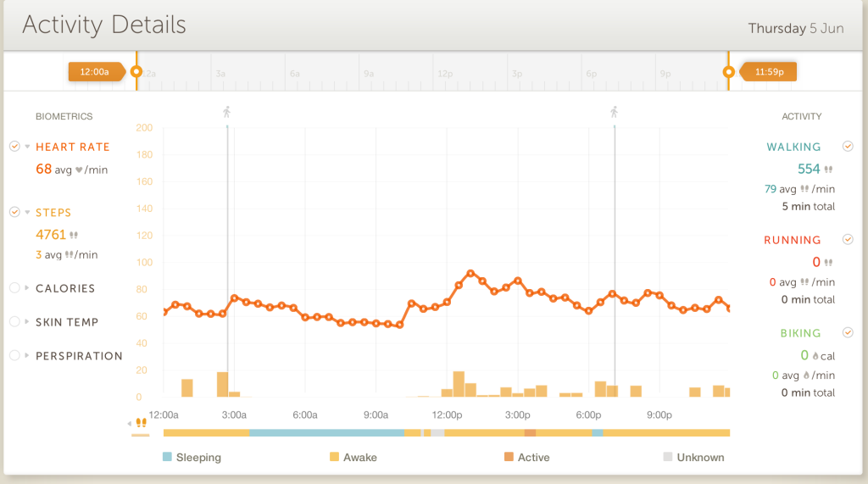868x484 pixels.
Task: Click the BIKING activity heading
Action: point(800,333)
